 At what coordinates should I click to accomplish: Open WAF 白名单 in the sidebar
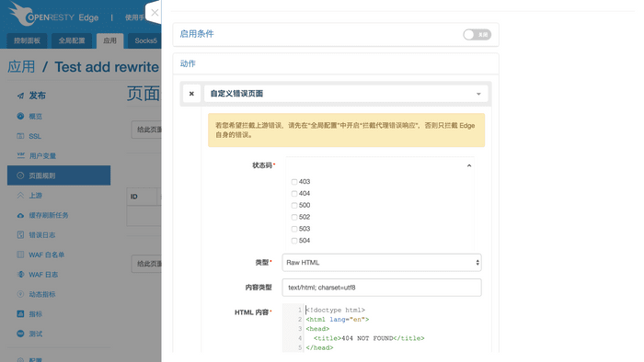(x=46, y=255)
